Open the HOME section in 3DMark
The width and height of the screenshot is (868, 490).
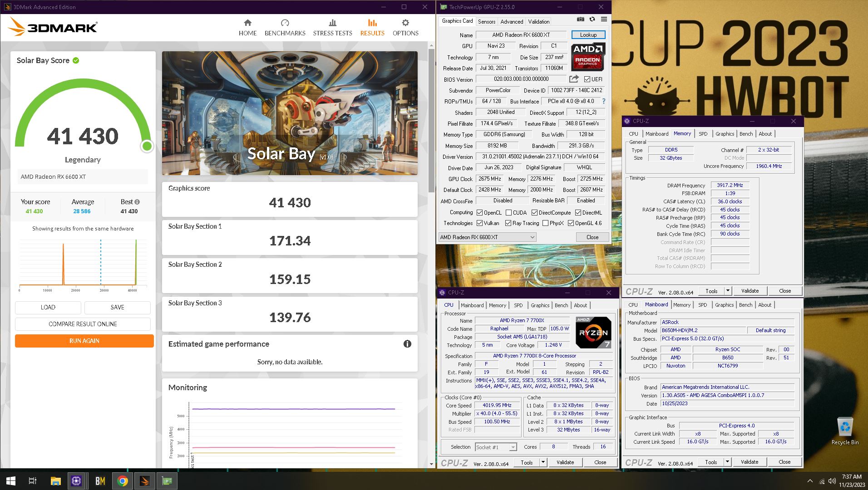pos(247,28)
